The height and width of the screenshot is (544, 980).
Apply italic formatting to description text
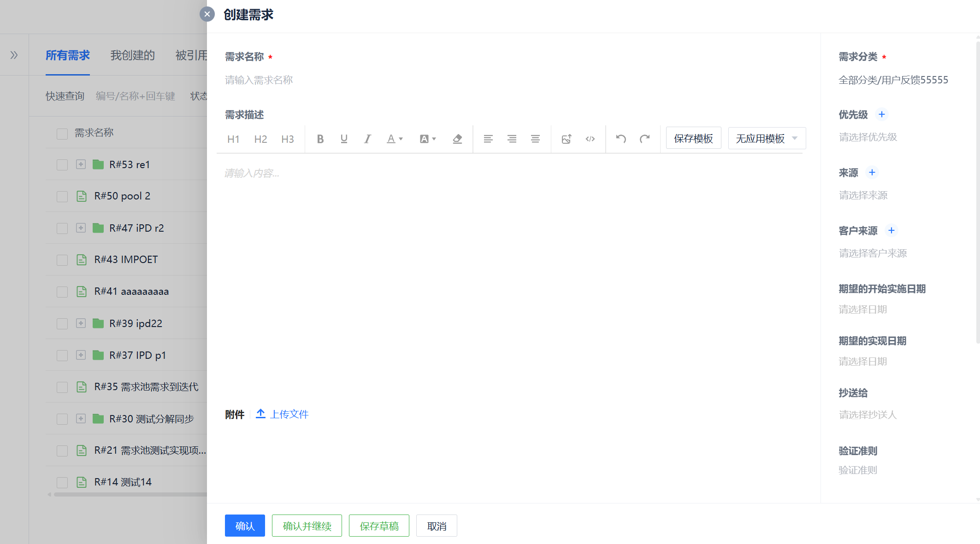[x=367, y=139]
